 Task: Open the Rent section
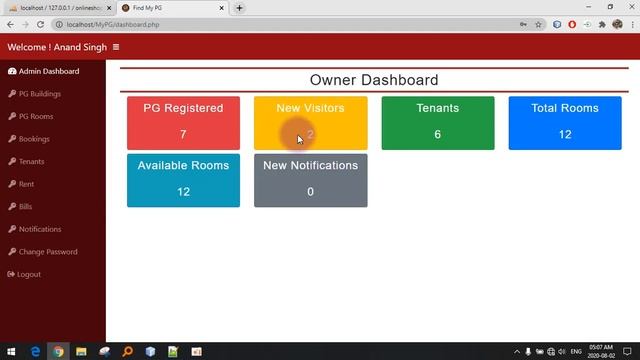click(21, 184)
